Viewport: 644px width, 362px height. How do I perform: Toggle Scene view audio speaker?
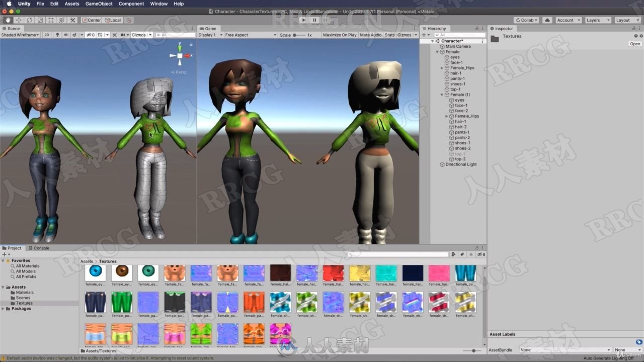[65, 35]
